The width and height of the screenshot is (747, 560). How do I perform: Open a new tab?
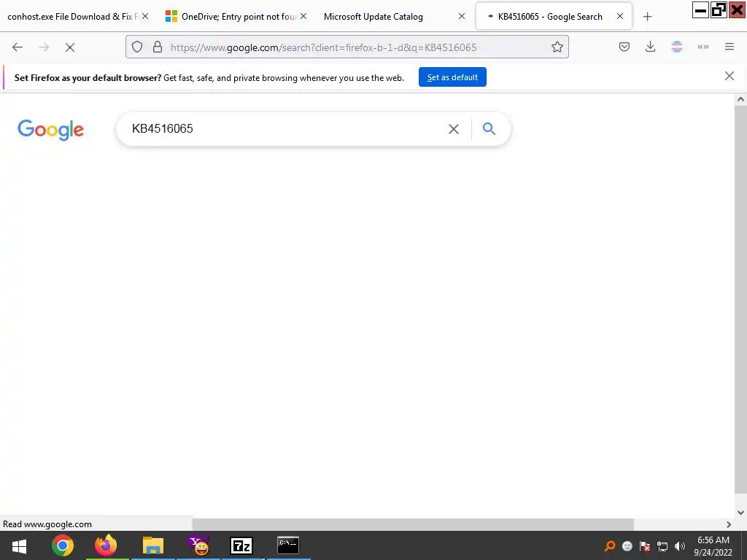tap(648, 17)
